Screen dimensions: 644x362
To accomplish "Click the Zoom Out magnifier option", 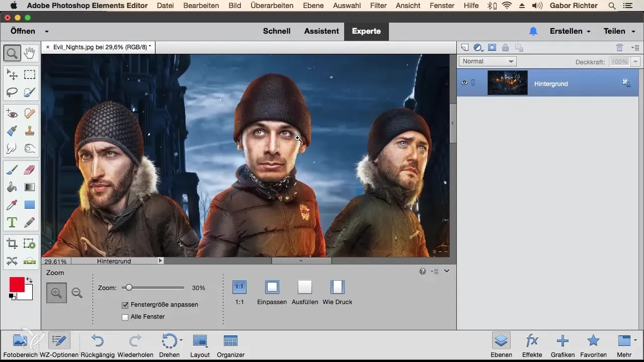I will [x=77, y=293].
